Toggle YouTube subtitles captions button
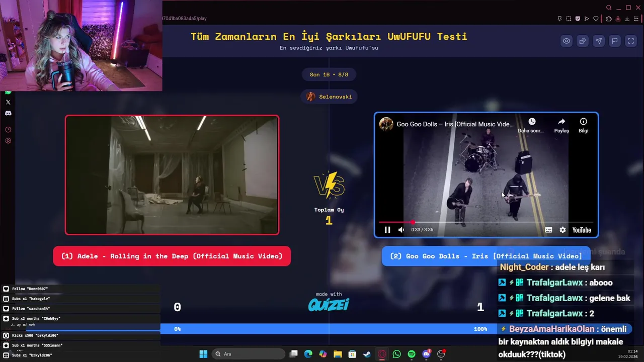This screenshot has height=362, width=644. point(548,230)
